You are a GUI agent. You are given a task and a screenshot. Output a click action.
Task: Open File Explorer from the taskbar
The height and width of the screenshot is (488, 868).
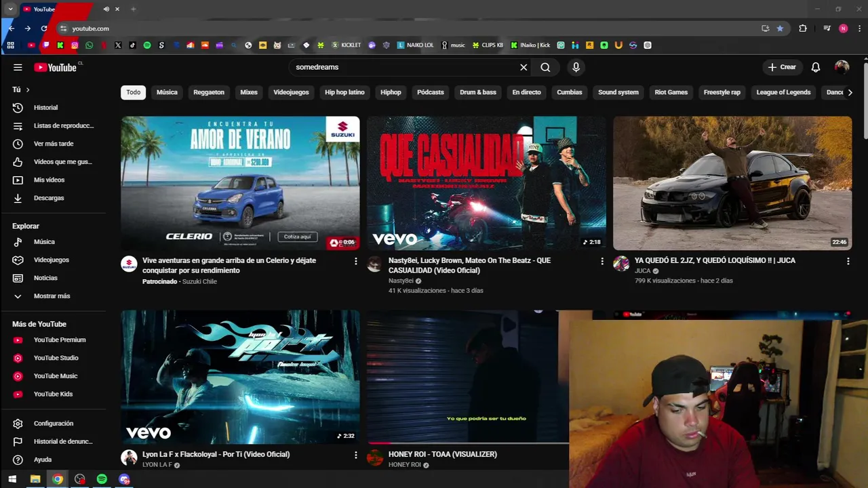pyautogui.click(x=35, y=479)
